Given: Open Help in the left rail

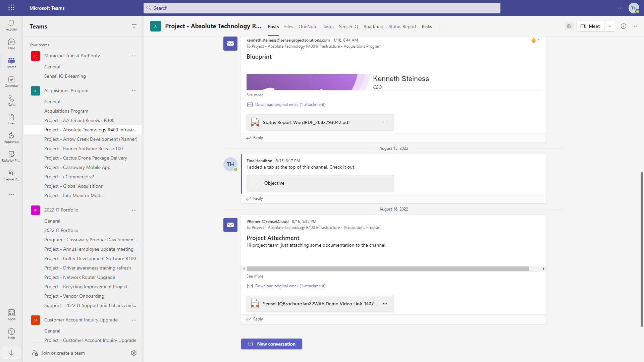Looking at the screenshot, I should (x=11, y=334).
